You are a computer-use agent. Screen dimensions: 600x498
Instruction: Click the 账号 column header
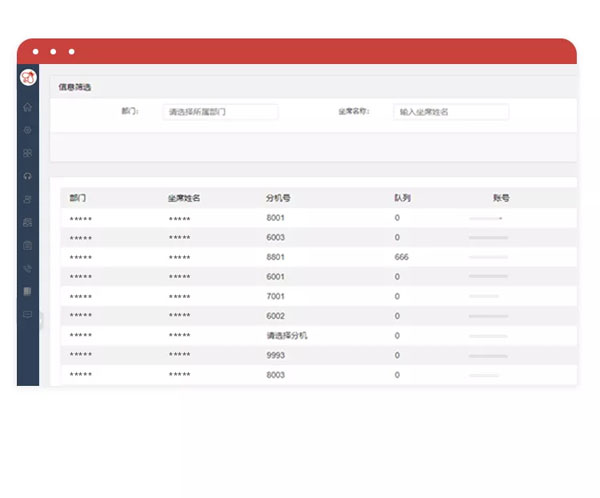pyautogui.click(x=502, y=198)
